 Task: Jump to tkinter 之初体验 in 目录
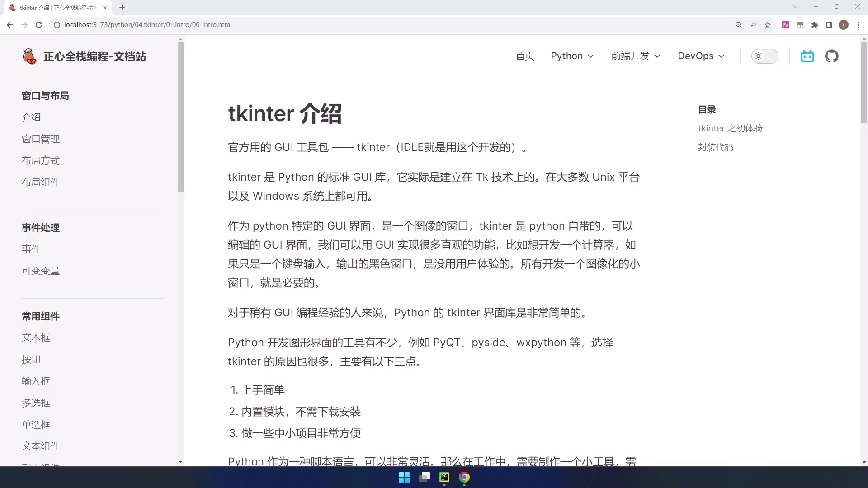[x=730, y=128]
